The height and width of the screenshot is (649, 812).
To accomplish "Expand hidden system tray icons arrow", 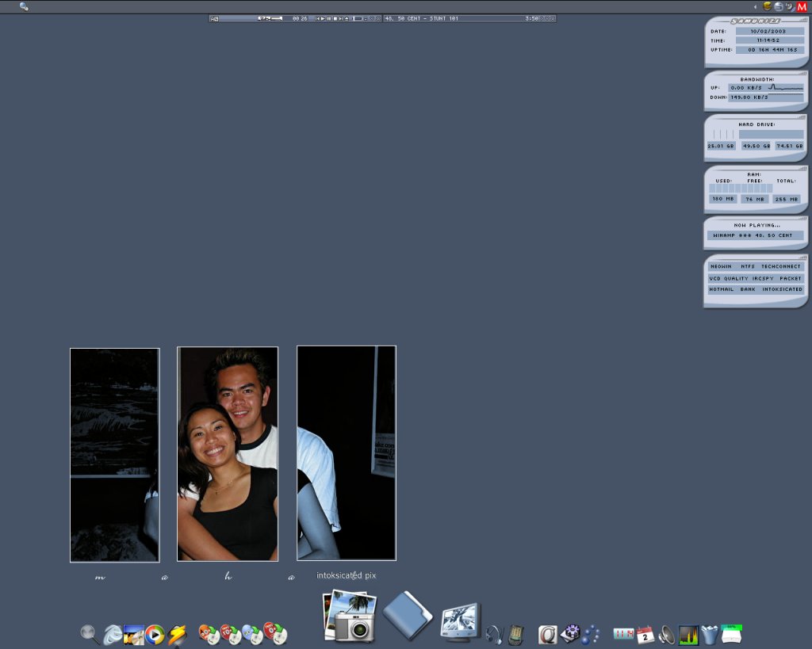I will 756,6.
